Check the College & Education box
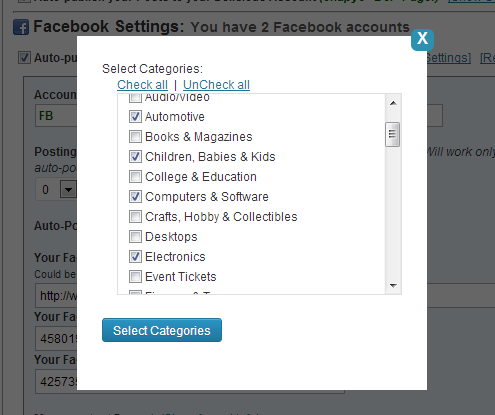Screen dimensions: 495x415 pyautogui.click(x=135, y=177)
